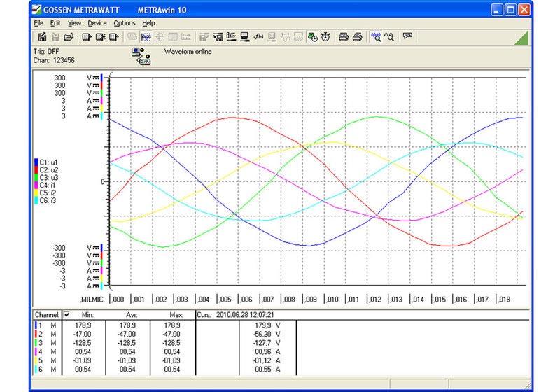Click the greyed-out save disk icon
Screen dimensions: 560x392
coord(55,37)
